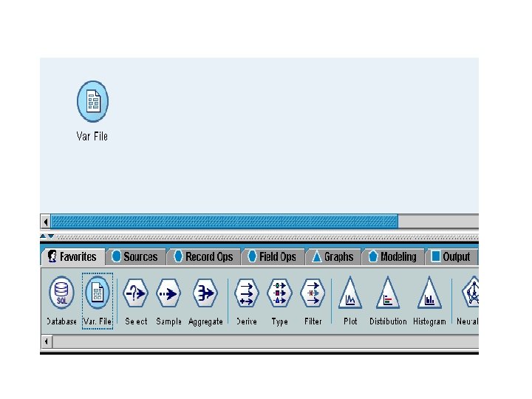Open the Output palette tab
This screenshot has height=399, width=532.
pos(451,256)
